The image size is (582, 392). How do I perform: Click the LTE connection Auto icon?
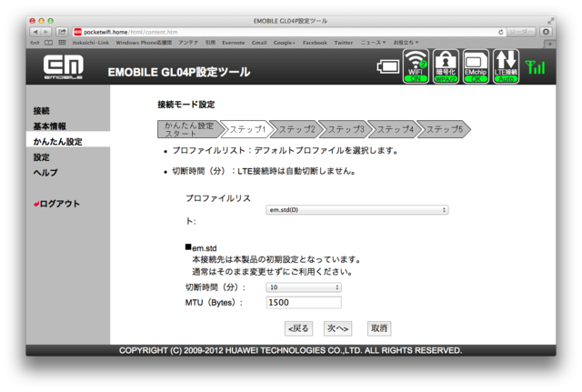(506, 66)
